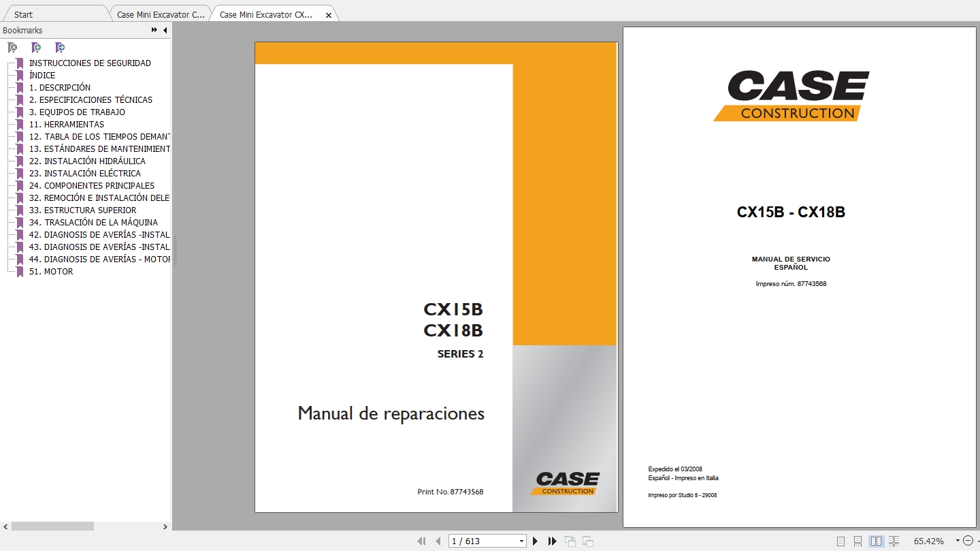Open the INSTRUCCIONES DE SEGURIDAD bookmark

(x=90, y=63)
